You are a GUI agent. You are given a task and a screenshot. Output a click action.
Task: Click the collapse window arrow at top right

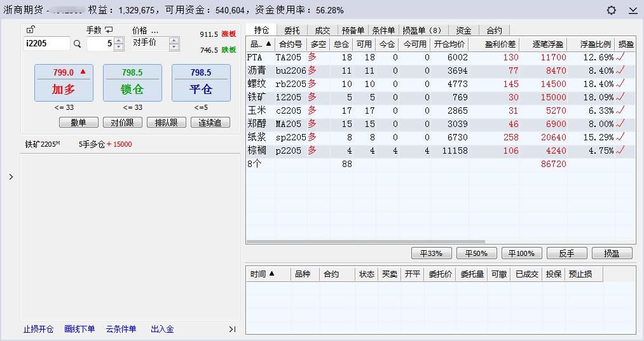(x=633, y=10)
